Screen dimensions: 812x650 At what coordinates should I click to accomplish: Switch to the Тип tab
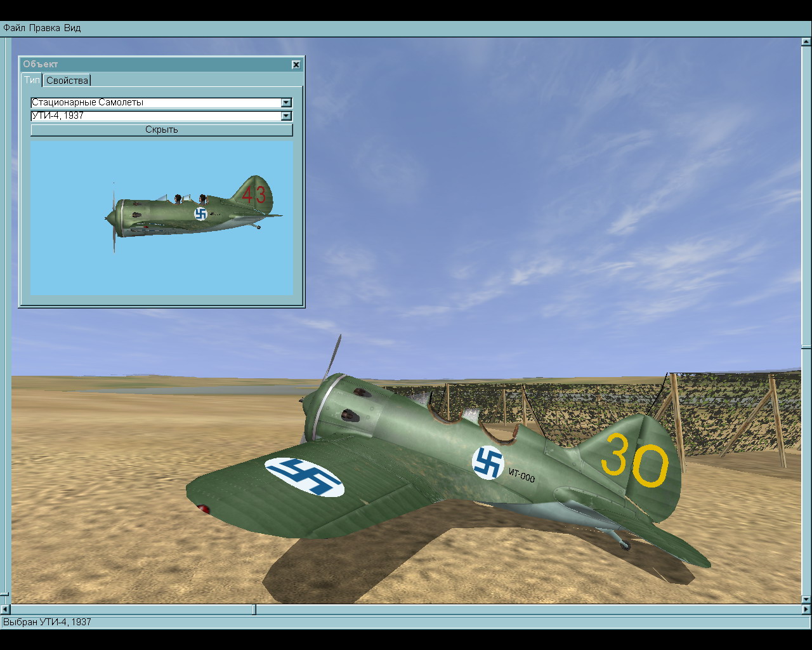click(32, 80)
